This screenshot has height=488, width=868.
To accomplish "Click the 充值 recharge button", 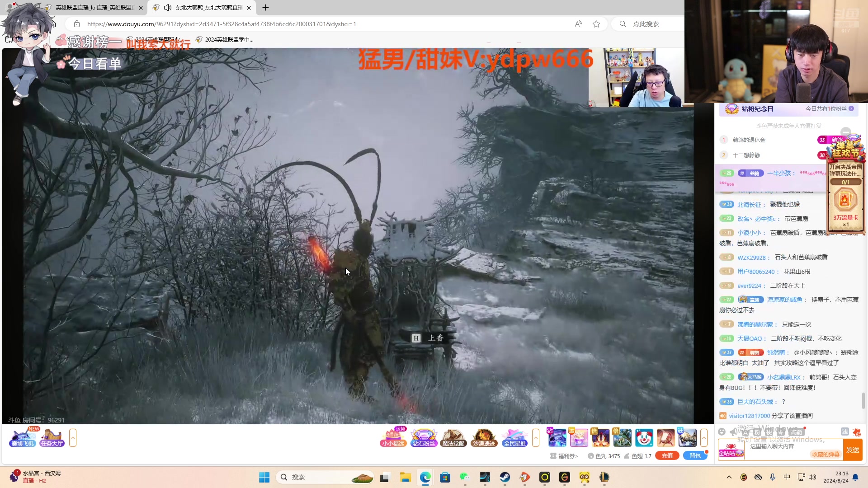I will coord(667,455).
